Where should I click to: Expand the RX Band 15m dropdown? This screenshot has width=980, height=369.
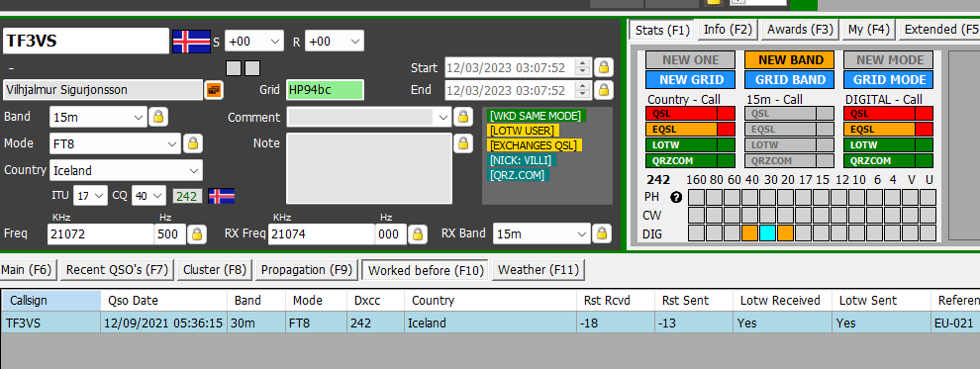[582, 234]
